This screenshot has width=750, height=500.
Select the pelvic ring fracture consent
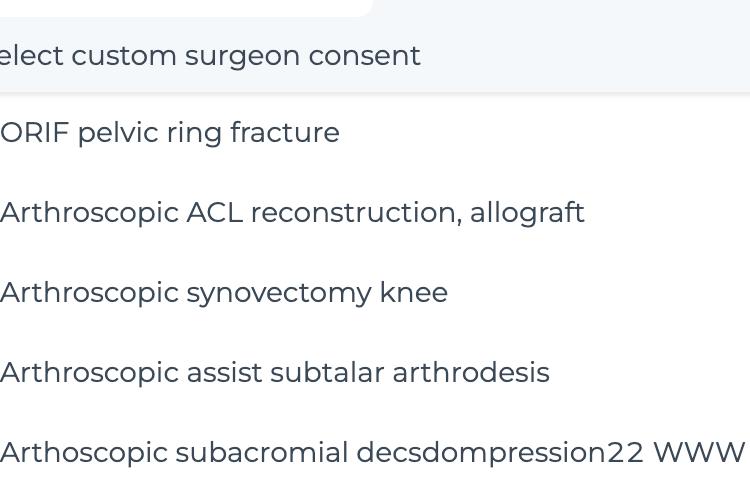[375, 133]
